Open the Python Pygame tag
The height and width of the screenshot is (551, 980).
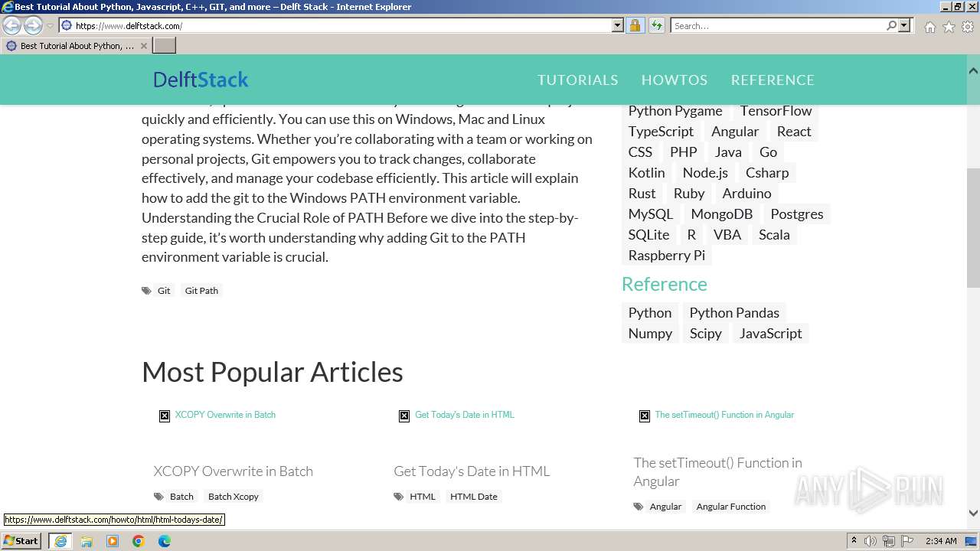(675, 111)
